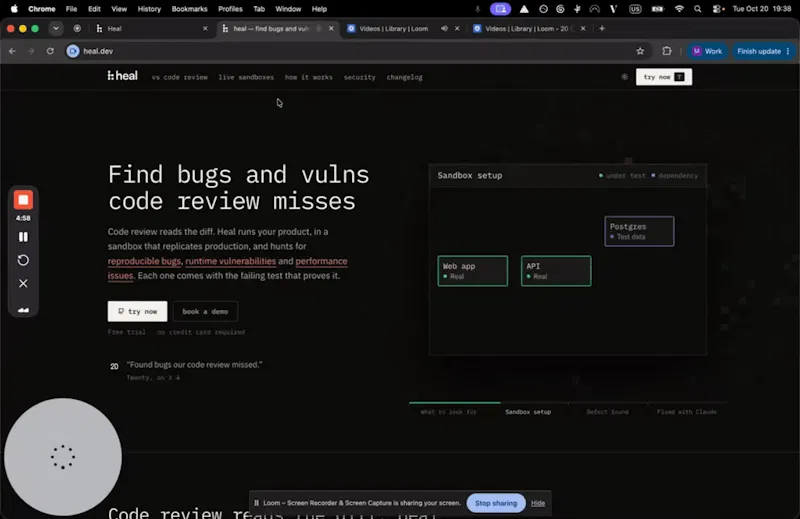Select the Fixed with Claude demo step
800x519 pixels.
point(686,412)
